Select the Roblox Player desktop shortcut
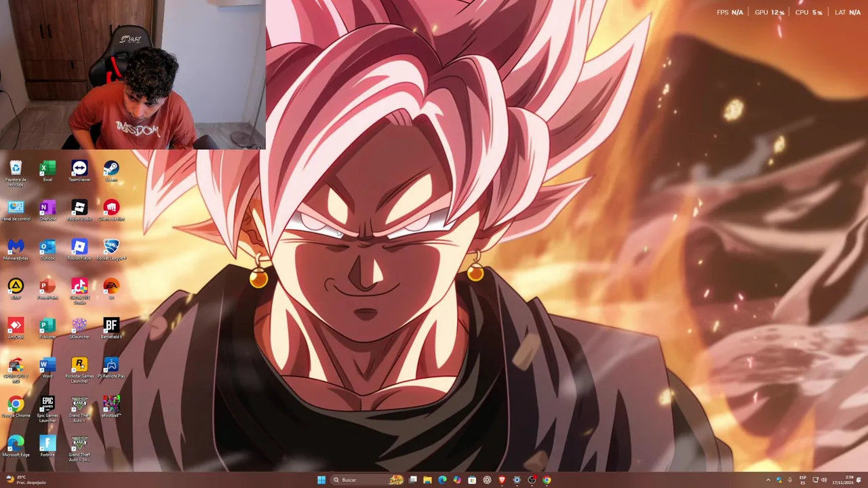 point(79,250)
